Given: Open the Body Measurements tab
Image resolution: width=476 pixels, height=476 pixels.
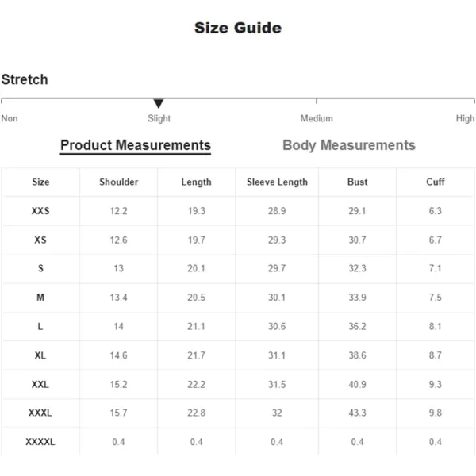Looking at the screenshot, I should pos(349,145).
